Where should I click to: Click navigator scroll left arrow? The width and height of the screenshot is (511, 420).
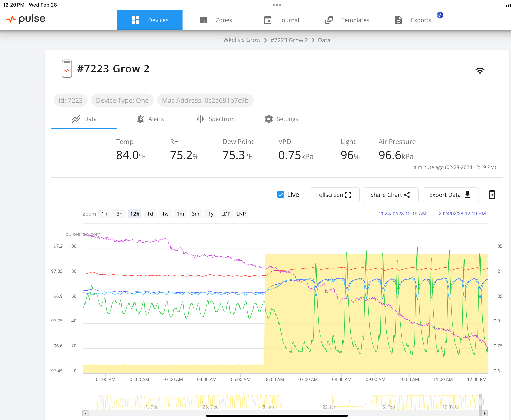coord(85,413)
